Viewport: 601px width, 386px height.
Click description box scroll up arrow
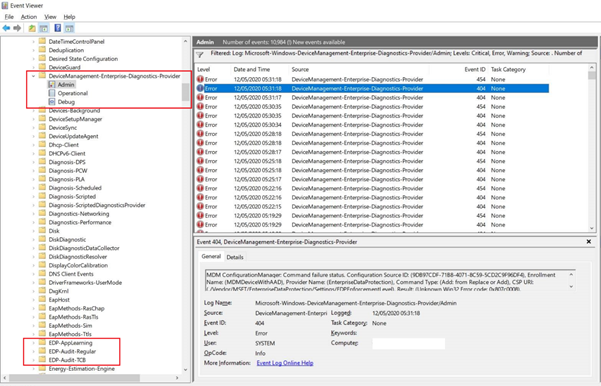(571, 274)
